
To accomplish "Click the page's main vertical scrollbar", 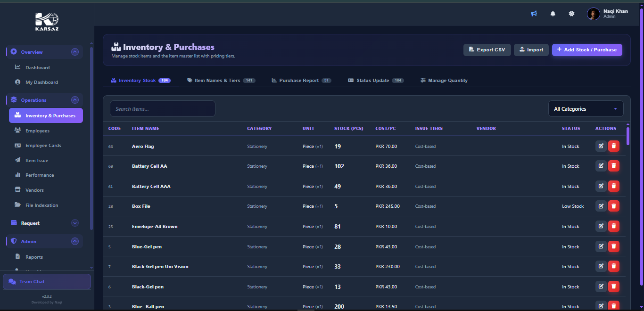I will (x=641, y=147).
